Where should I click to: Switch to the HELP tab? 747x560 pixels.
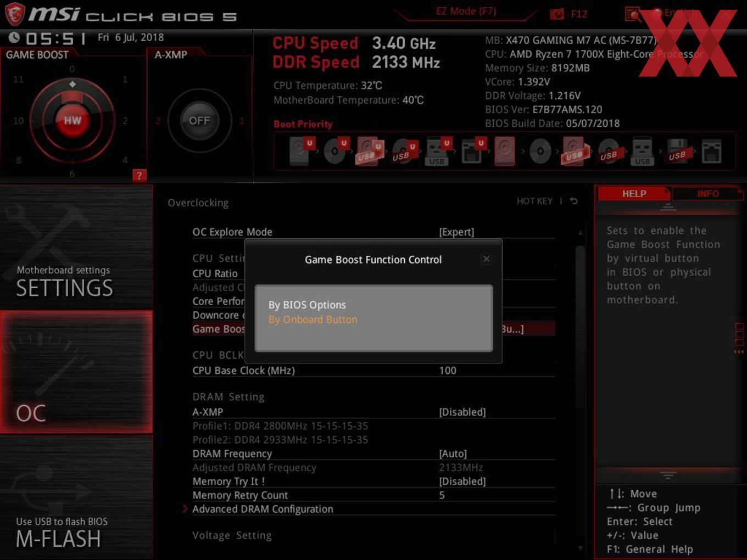(634, 194)
